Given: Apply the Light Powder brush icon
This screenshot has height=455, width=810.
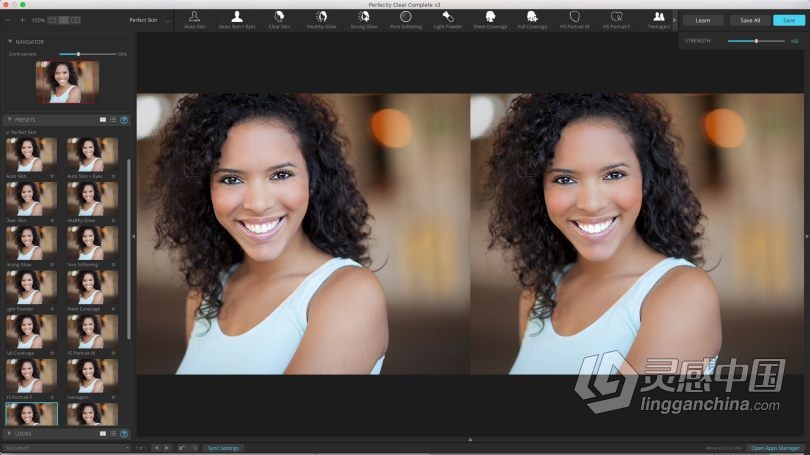Looking at the screenshot, I should pyautogui.click(x=448, y=20).
